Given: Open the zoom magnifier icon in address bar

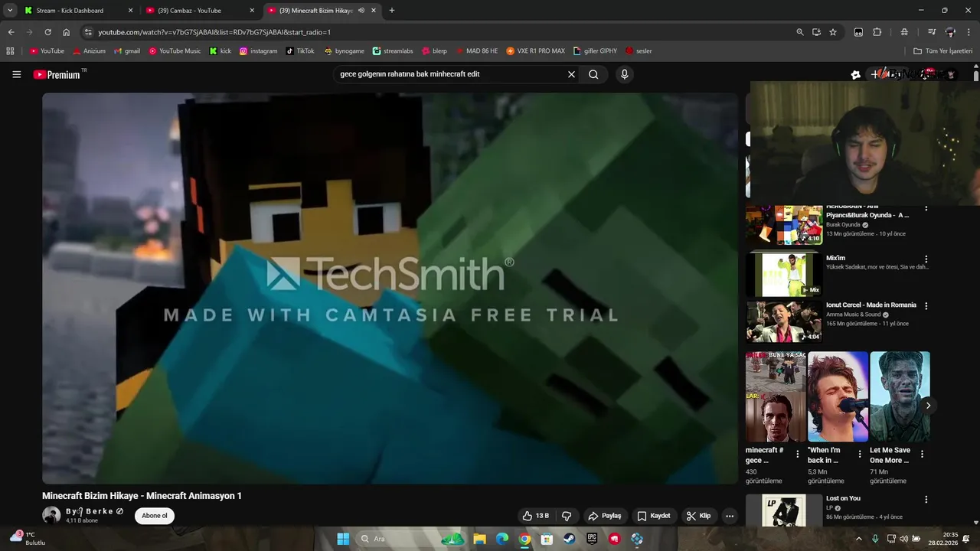Looking at the screenshot, I should [x=800, y=32].
